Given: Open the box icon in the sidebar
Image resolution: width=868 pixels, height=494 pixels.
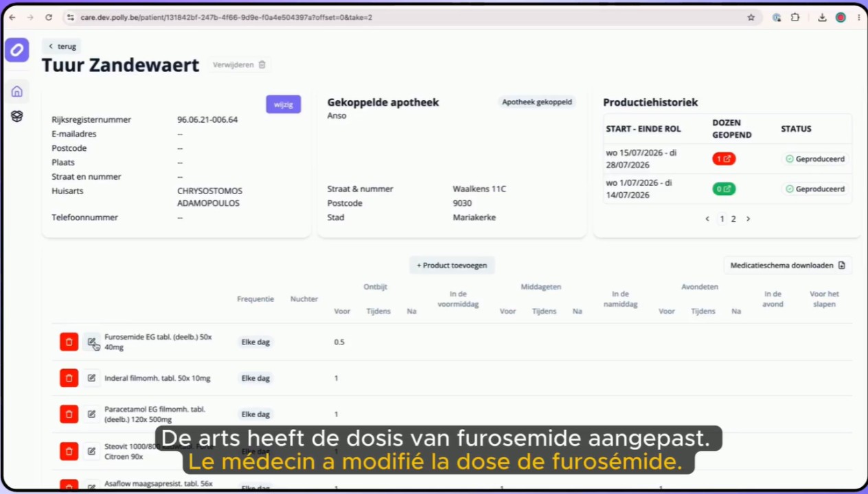Looking at the screenshot, I should point(17,117).
